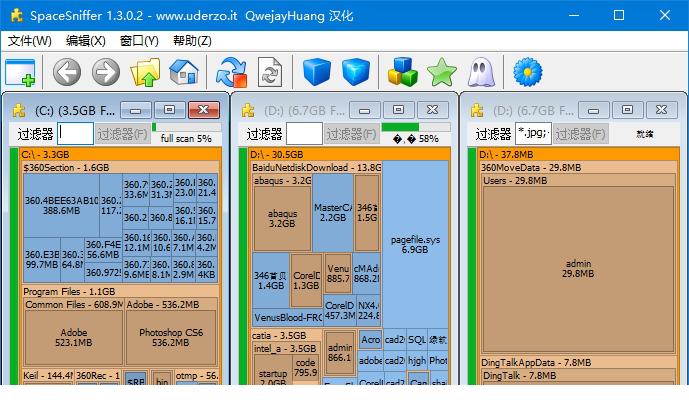Click the rescan document refresh icon
The width and height of the screenshot is (689, 400).
[x=269, y=72]
